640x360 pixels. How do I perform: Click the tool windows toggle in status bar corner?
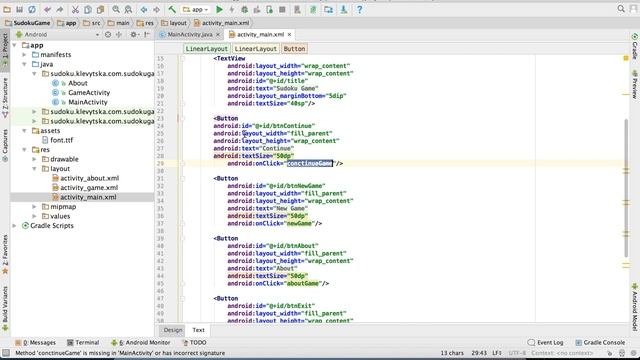pyautogui.click(x=5, y=353)
